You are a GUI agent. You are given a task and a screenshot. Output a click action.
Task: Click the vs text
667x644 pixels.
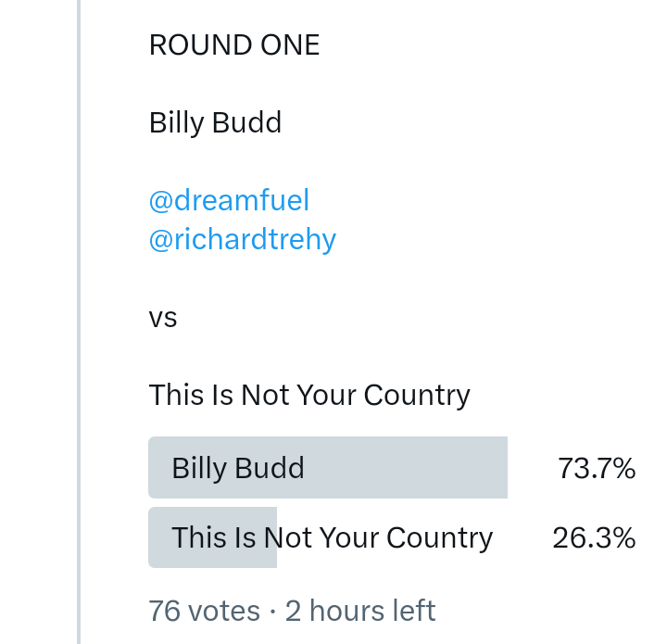pos(163,319)
